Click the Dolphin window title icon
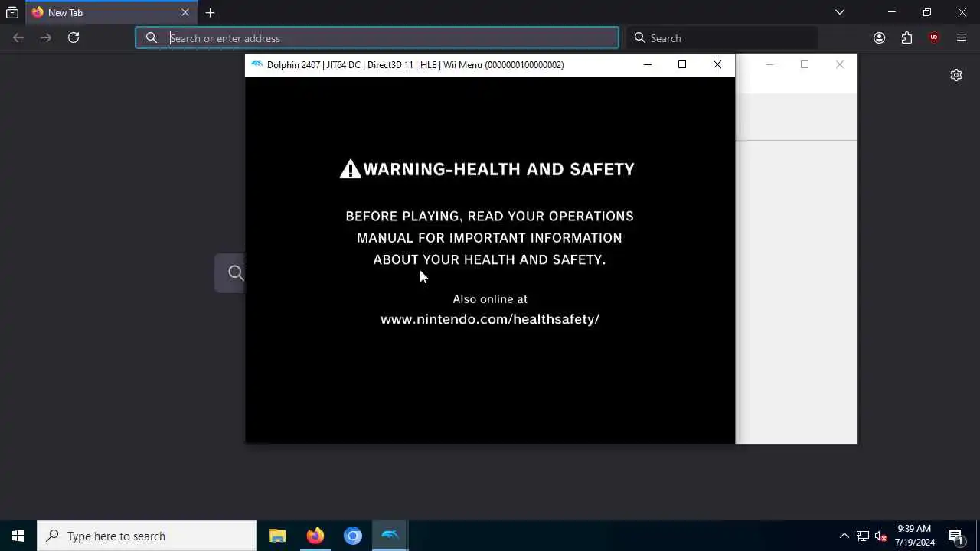 (257, 64)
